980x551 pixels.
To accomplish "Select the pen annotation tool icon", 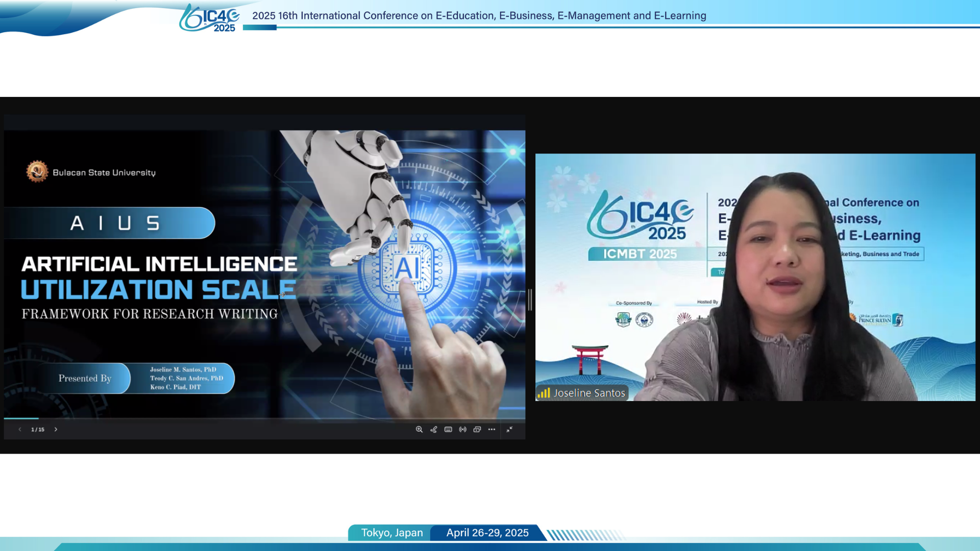I will 433,430.
